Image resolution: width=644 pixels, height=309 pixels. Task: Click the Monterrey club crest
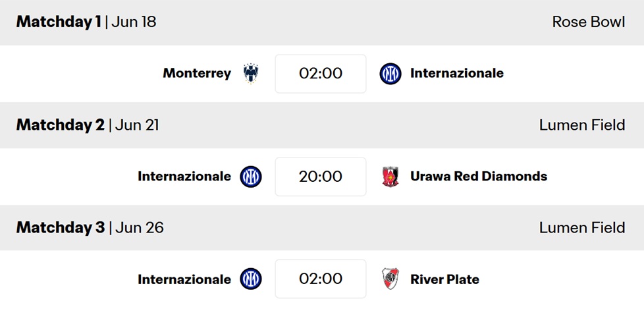[250, 74]
